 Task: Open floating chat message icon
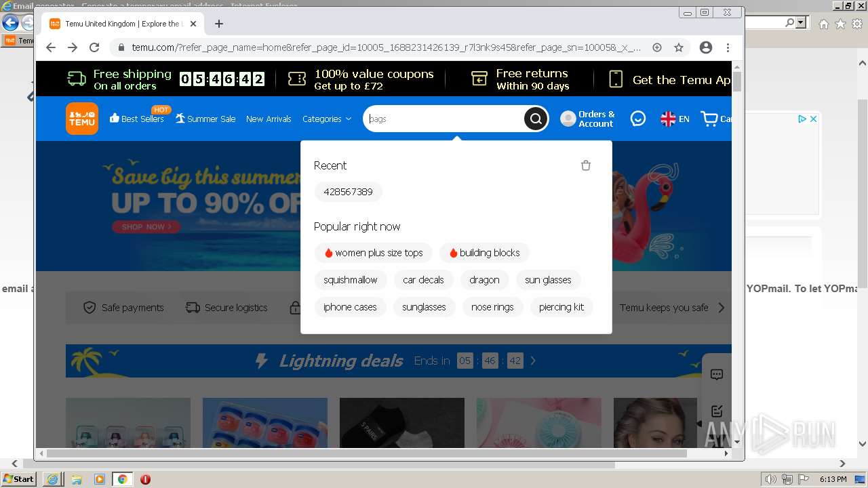point(717,374)
